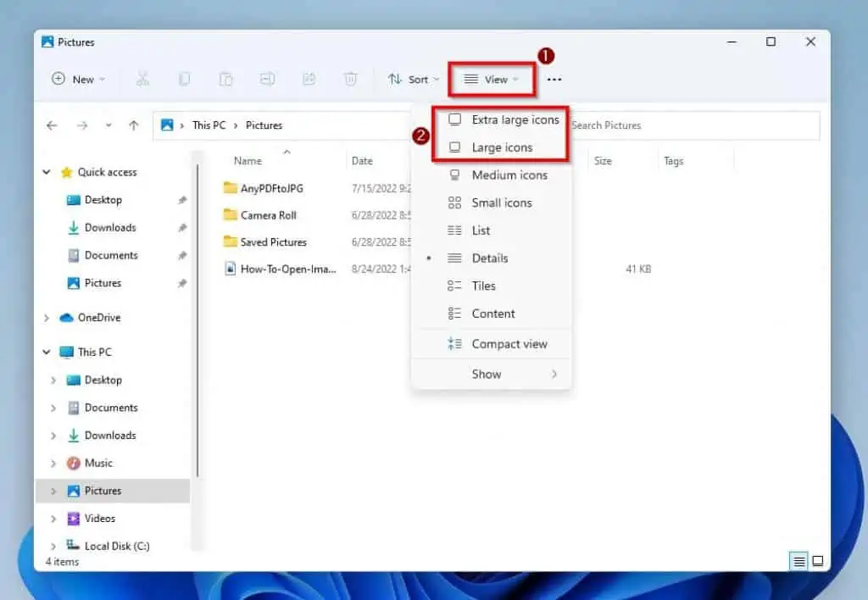Expand Documents under This PC
The image size is (868, 600).
point(53,408)
